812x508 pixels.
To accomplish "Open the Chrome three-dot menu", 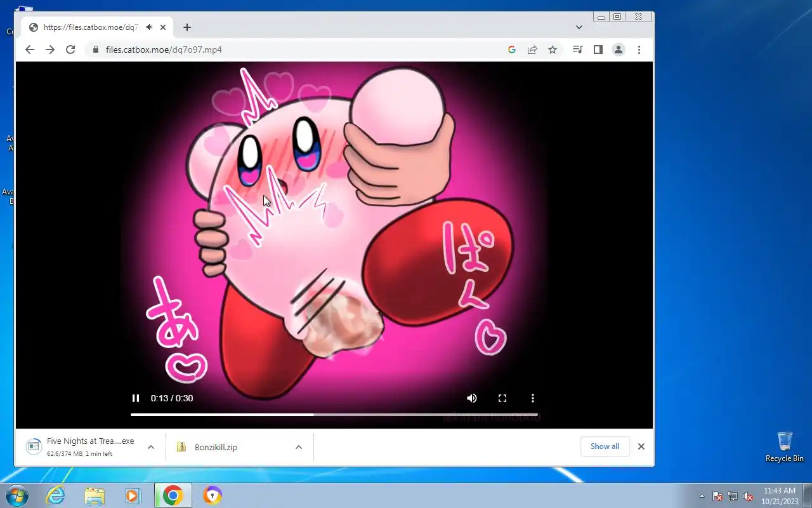I will tap(639, 50).
